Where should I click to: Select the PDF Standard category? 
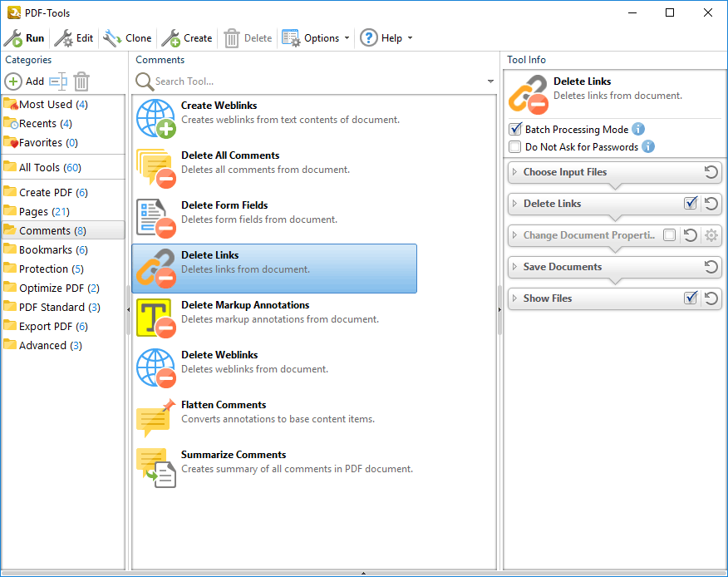[63, 307]
